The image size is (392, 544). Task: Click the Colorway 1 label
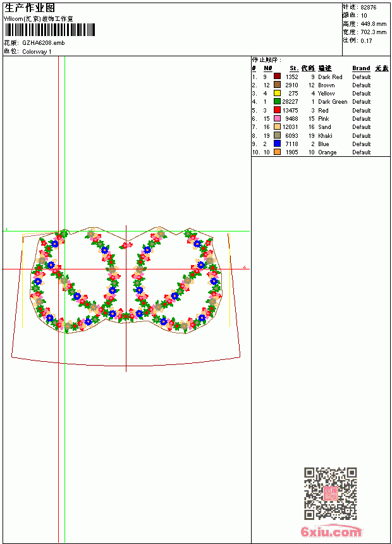(37, 52)
